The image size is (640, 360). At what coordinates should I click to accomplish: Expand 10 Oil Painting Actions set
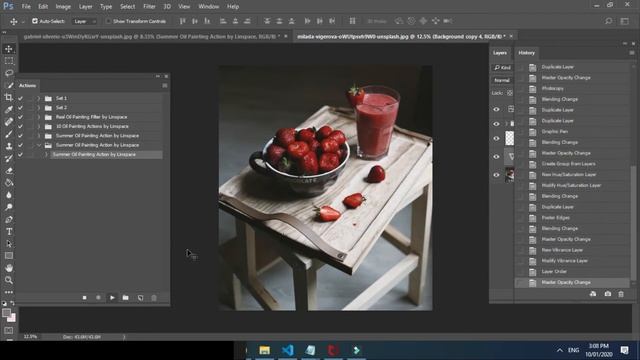[39, 127]
